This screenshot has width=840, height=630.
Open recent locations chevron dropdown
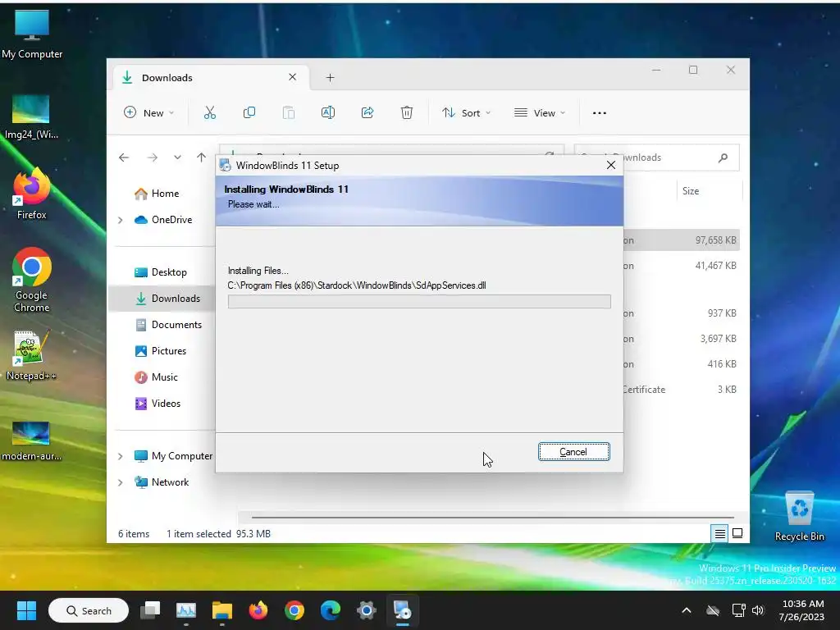click(177, 157)
